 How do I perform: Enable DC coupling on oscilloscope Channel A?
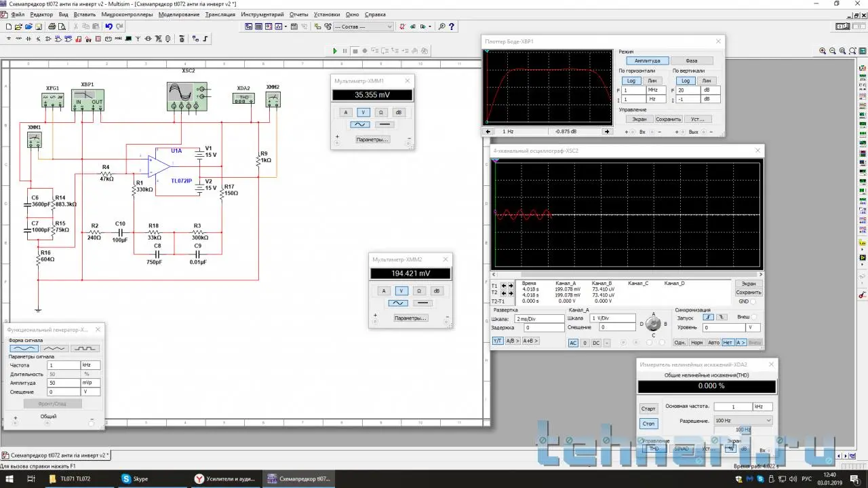(596, 343)
